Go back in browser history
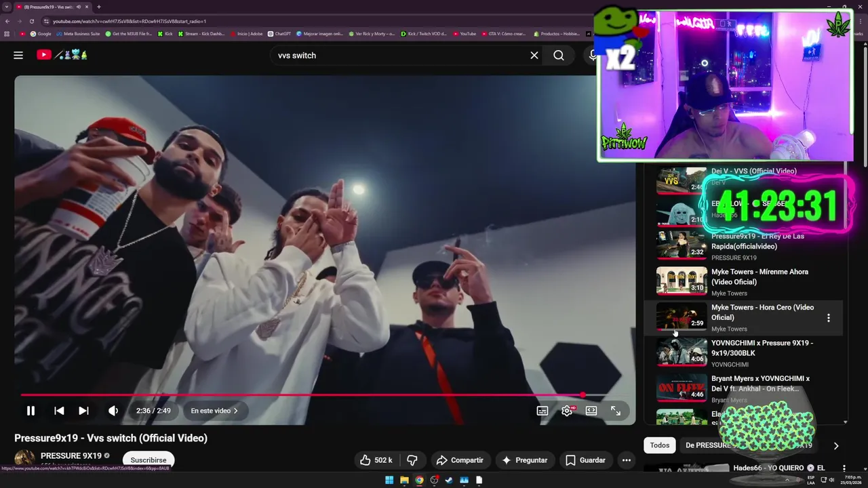This screenshot has height=488, width=868. point(7,21)
